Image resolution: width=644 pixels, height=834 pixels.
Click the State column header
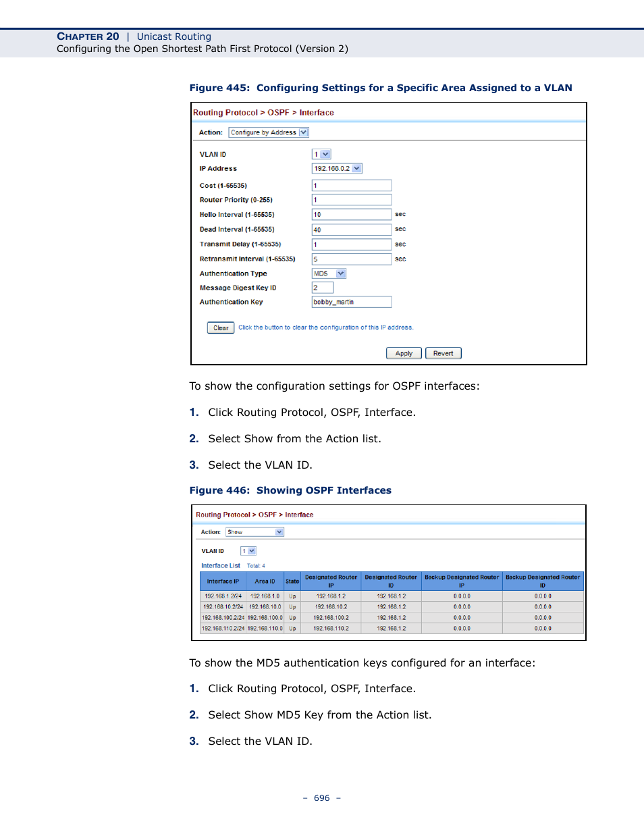tap(292, 581)
